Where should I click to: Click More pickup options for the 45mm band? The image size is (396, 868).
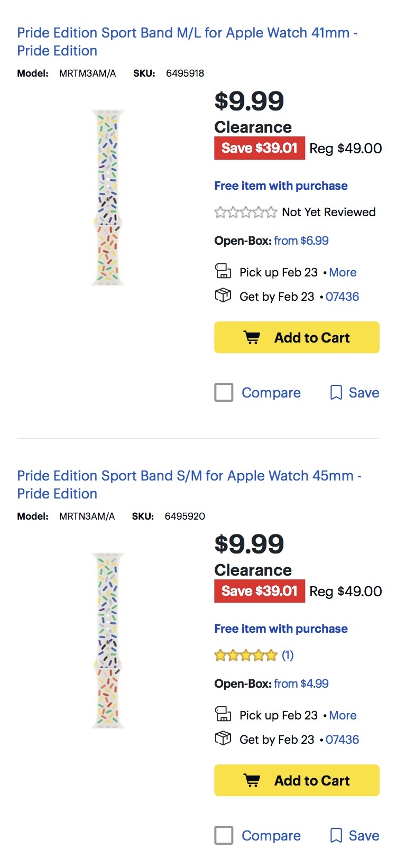(x=343, y=716)
